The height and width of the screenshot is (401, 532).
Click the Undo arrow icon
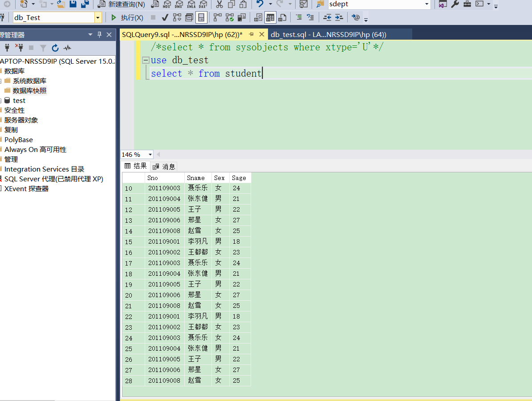pos(260,4)
